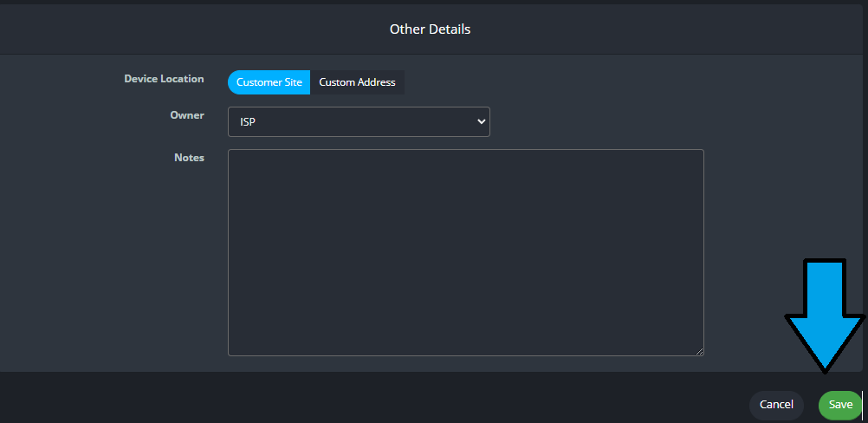Click inside the Notes text area

(x=465, y=252)
